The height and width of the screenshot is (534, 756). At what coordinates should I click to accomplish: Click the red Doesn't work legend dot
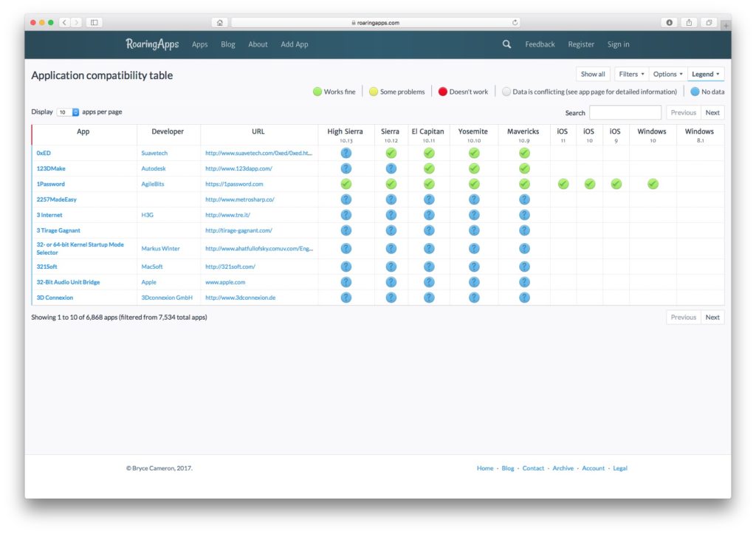(443, 92)
